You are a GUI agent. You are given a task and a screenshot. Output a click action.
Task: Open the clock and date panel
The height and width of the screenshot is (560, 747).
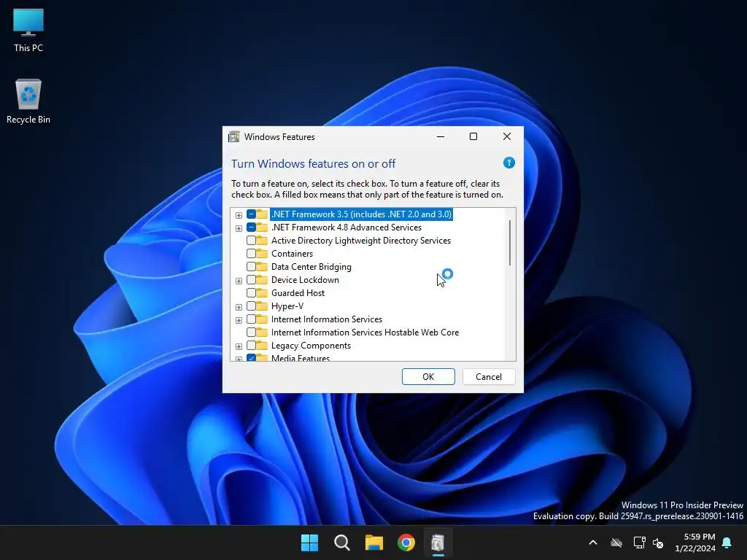tap(695, 542)
